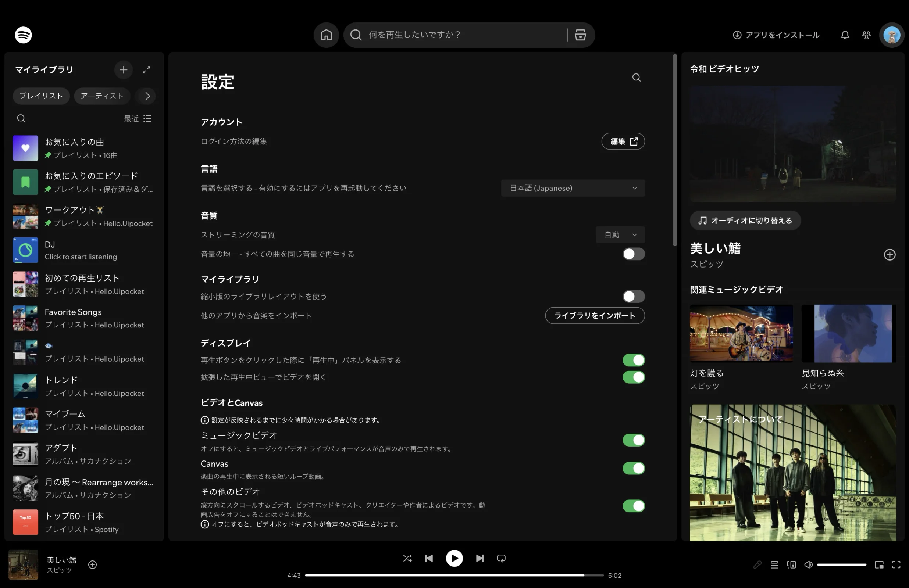Toggle shuffle playback
This screenshot has width=909, height=588.
[407, 558]
